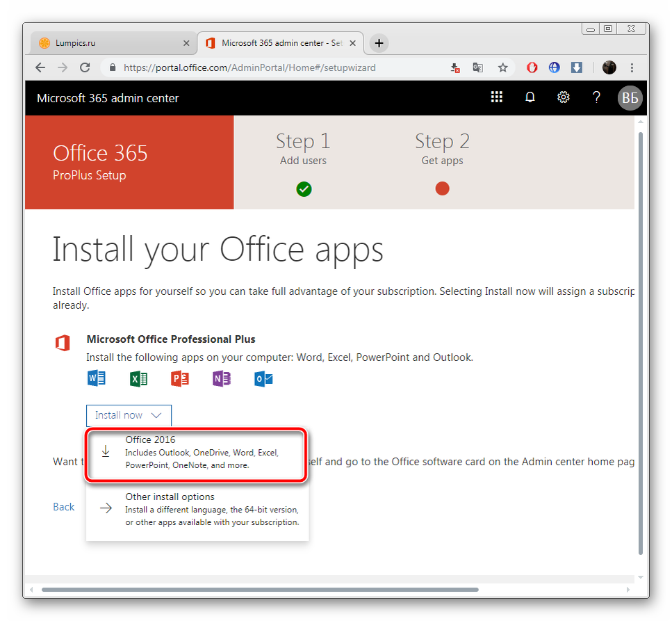Maximize the browser window
Image resolution: width=672 pixels, height=621 pixels.
[x=607, y=29]
